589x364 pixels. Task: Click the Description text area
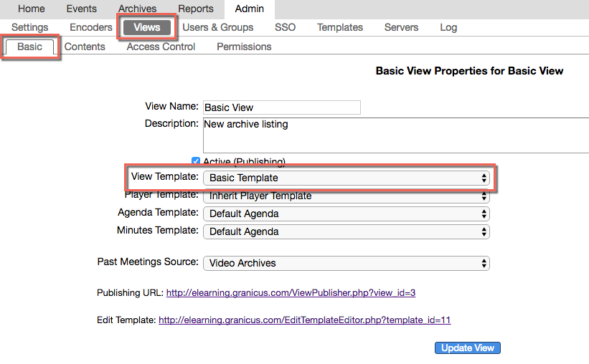395,135
